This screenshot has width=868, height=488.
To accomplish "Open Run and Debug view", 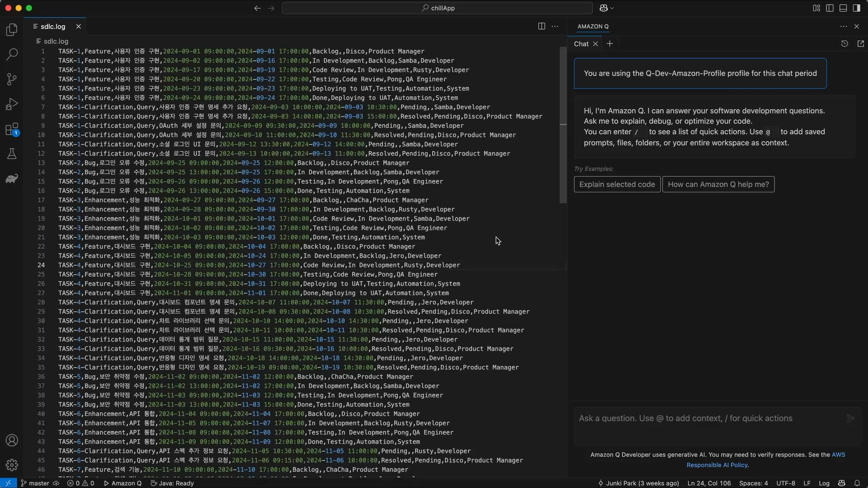I will tap(12, 104).
